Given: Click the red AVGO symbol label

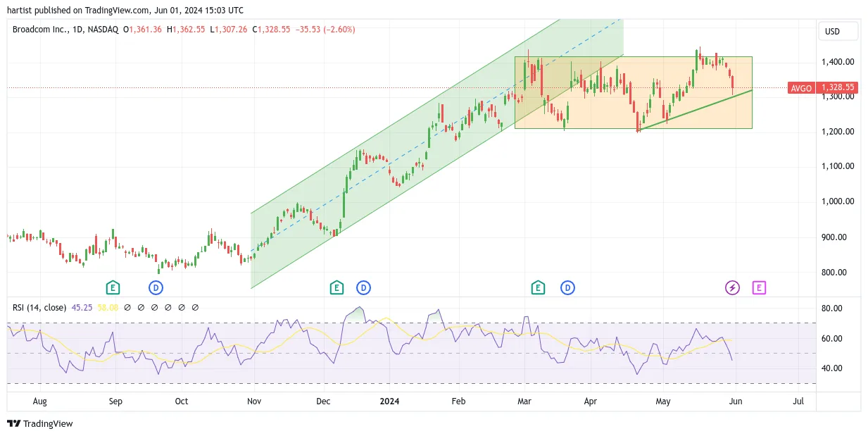Looking at the screenshot, I should pos(801,88).
